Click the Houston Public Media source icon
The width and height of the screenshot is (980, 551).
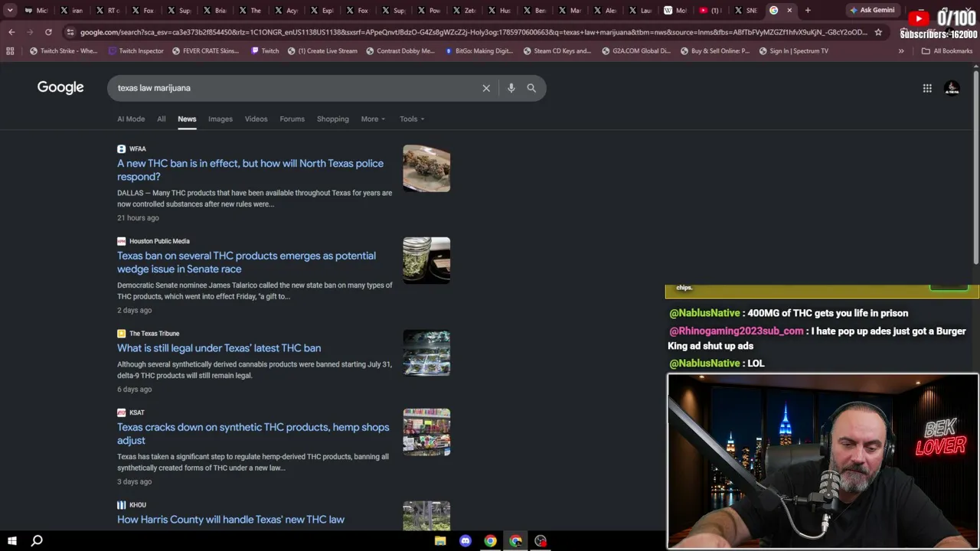(x=121, y=241)
